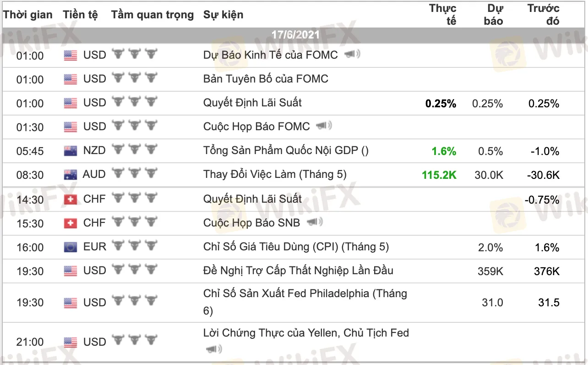Select the Tầm quan trọng column header
The width and height of the screenshot is (588, 365).
[152, 15]
